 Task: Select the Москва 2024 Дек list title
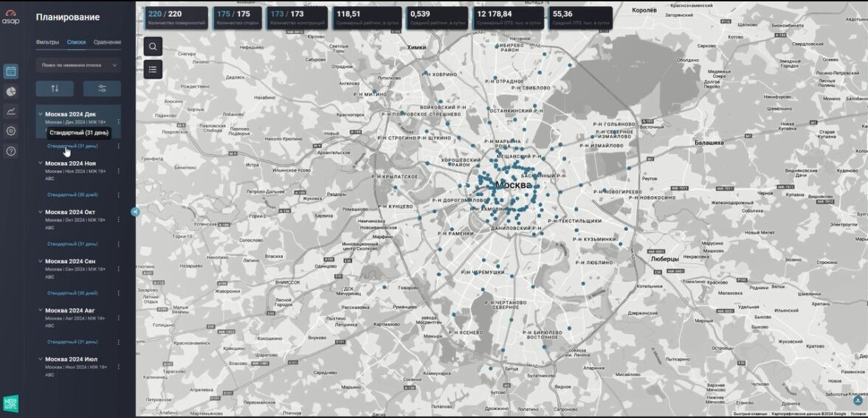pos(70,114)
